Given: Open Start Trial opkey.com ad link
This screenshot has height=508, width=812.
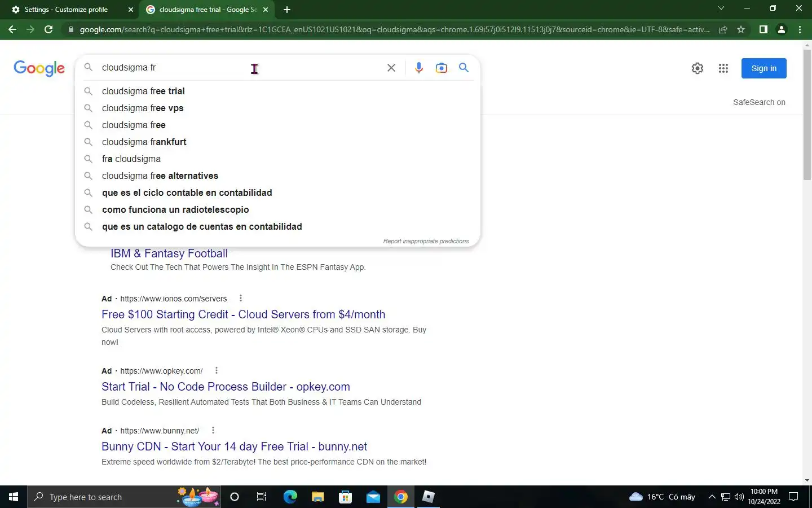Looking at the screenshot, I should click(226, 387).
